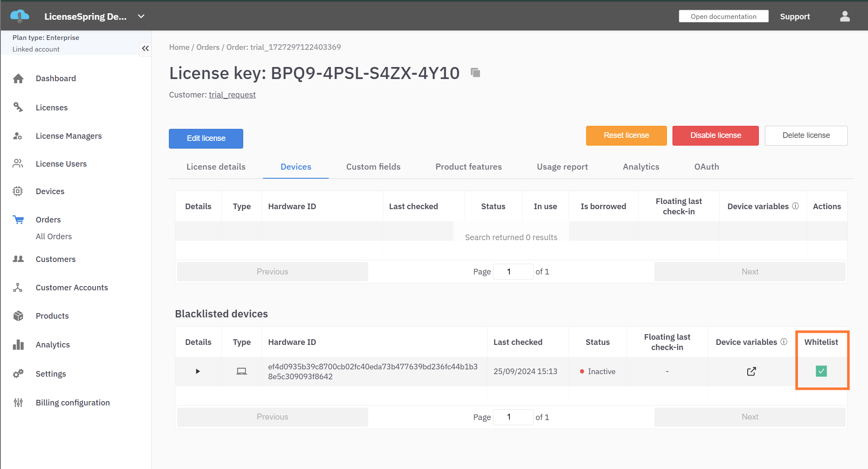Open the LicenseSpring account dropdown

(141, 16)
